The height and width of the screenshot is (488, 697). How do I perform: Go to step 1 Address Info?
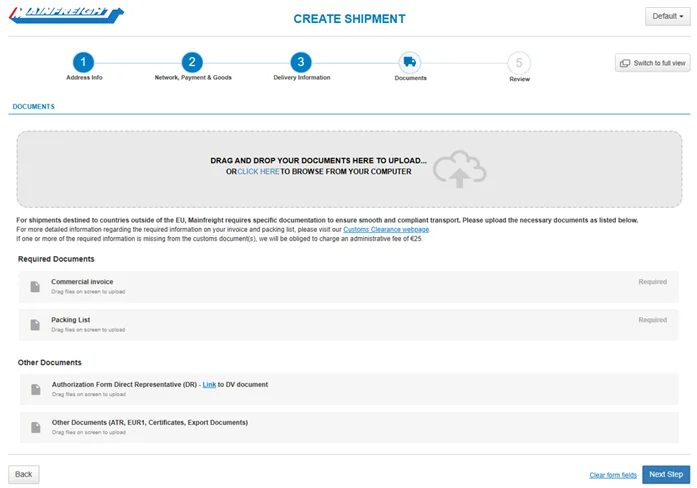coord(84,62)
